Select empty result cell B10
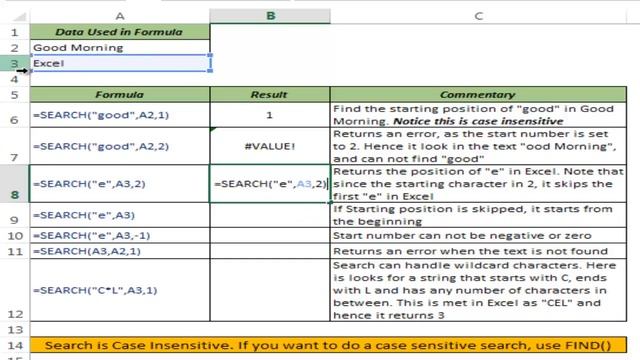640x360 pixels. click(270, 236)
